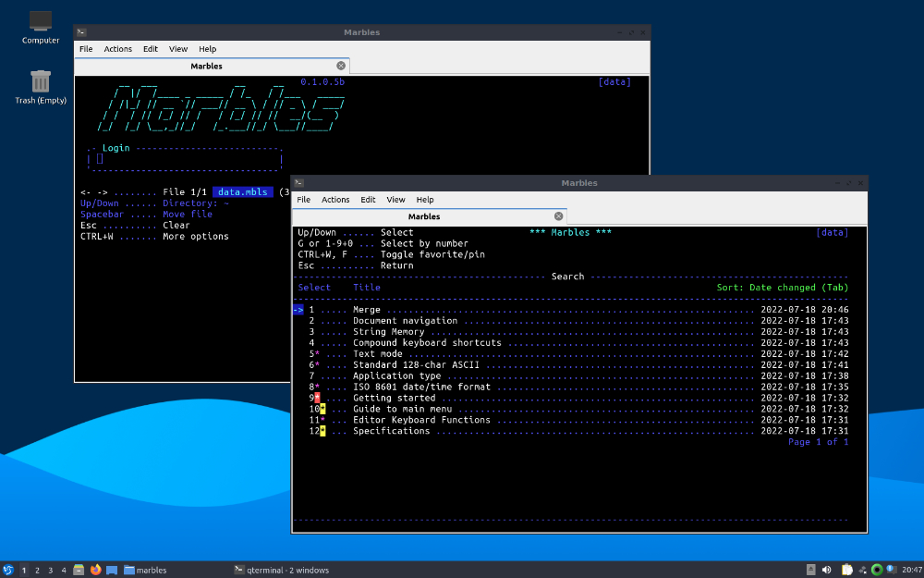Image resolution: width=924 pixels, height=578 pixels.
Task: Click the 0.1.0.5b version text
Action: 322,82
